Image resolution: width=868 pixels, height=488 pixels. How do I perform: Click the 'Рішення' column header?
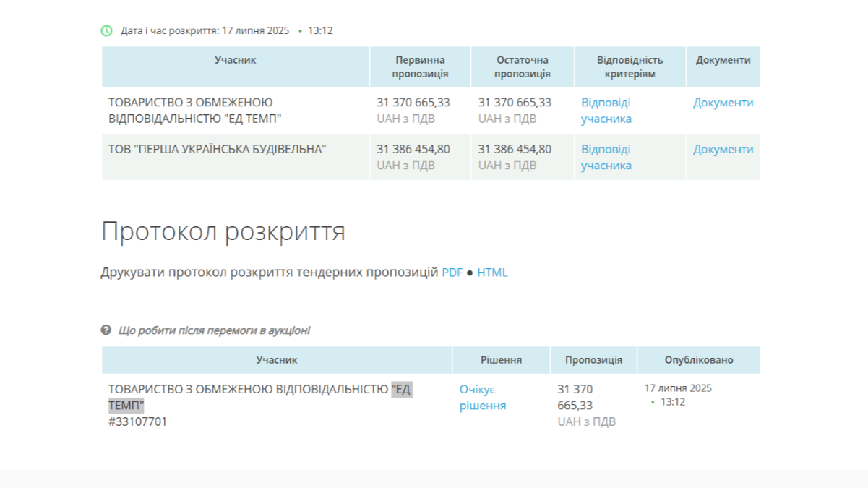(502, 360)
